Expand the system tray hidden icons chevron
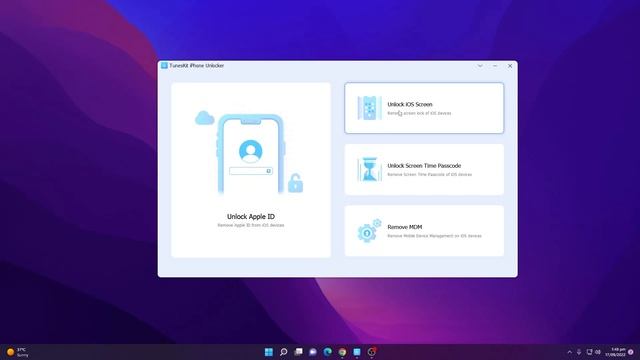 coord(569,352)
